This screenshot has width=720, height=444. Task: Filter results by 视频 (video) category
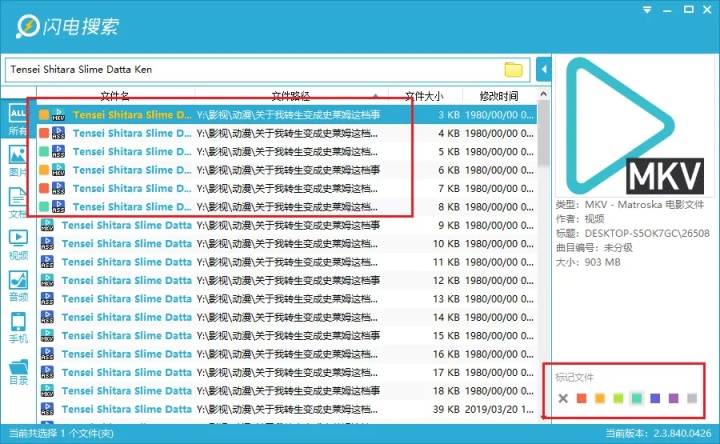point(18,245)
